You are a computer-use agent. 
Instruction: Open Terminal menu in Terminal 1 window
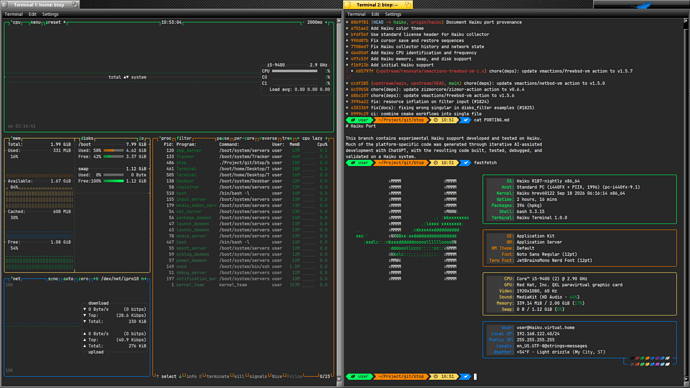(14, 14)
